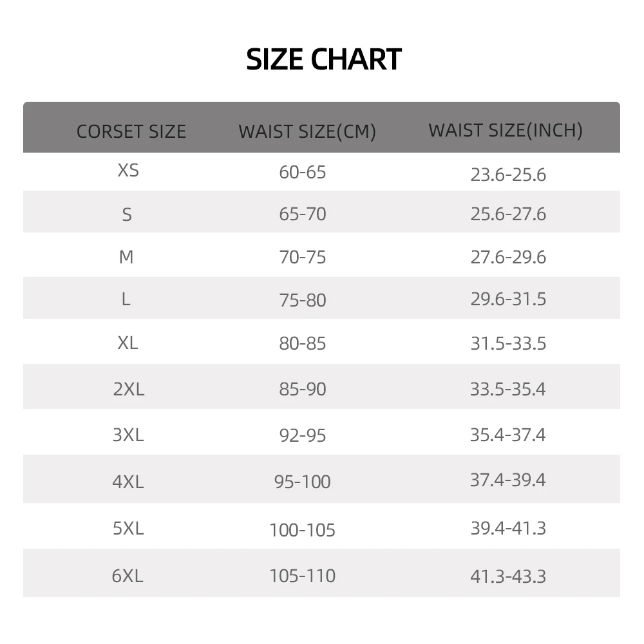
Task: Select the M size row label
Action: point(126,257)
